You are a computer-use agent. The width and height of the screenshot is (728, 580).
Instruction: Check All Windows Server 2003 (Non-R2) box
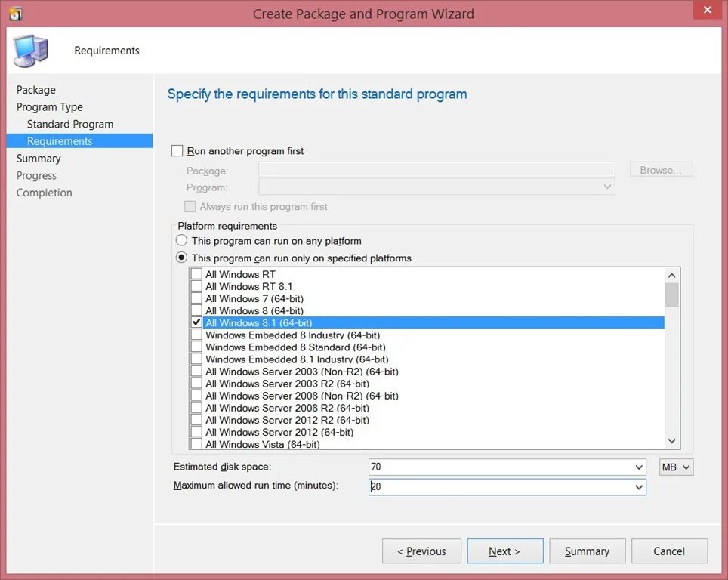tap(196, 371)
